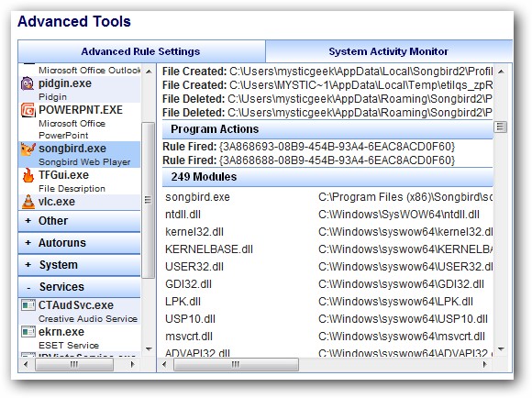
Task: Click the Rule Fired entry starting 3A868688
Action: [x=309, y=160]
